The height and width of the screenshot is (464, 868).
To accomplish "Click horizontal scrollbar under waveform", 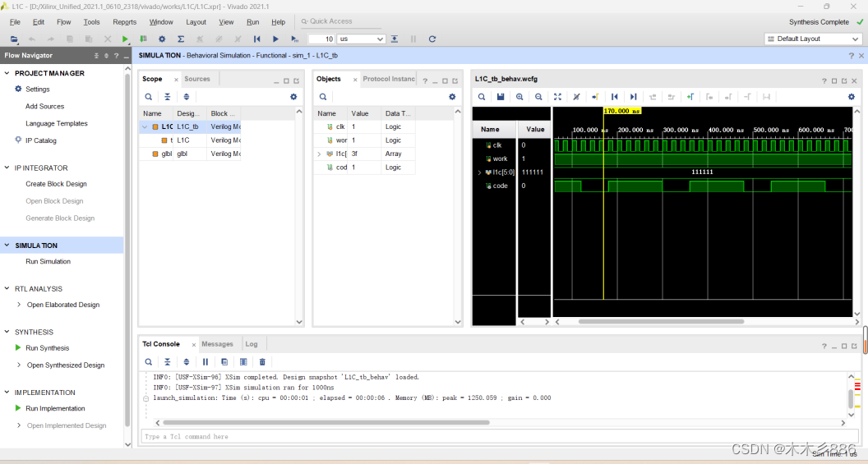I will [x=661, y=321].
